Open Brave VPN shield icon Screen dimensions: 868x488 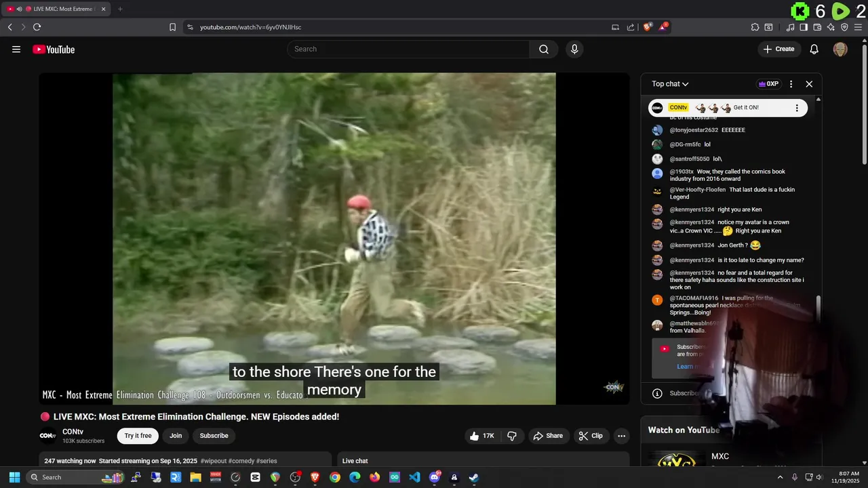pyautogui.click(x=844, y=27)
